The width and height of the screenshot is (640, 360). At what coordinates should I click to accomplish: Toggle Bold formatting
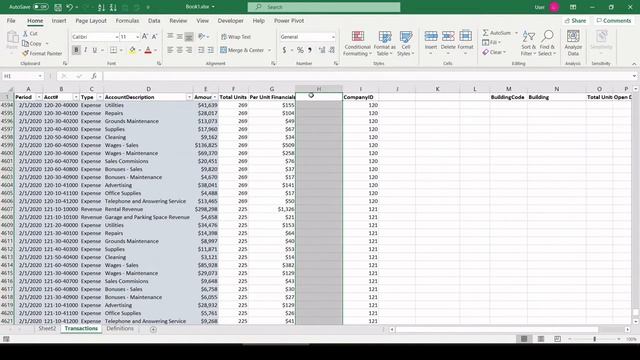pos(76,50)
